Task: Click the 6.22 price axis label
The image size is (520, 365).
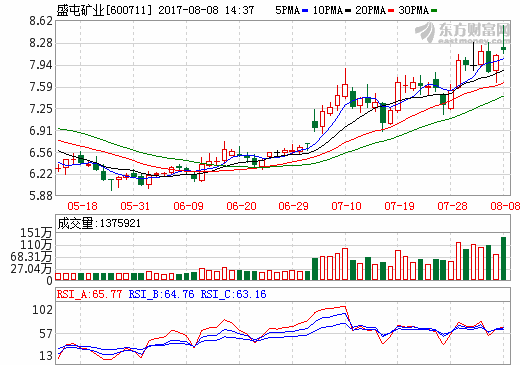Action: [x=41, y=174]
